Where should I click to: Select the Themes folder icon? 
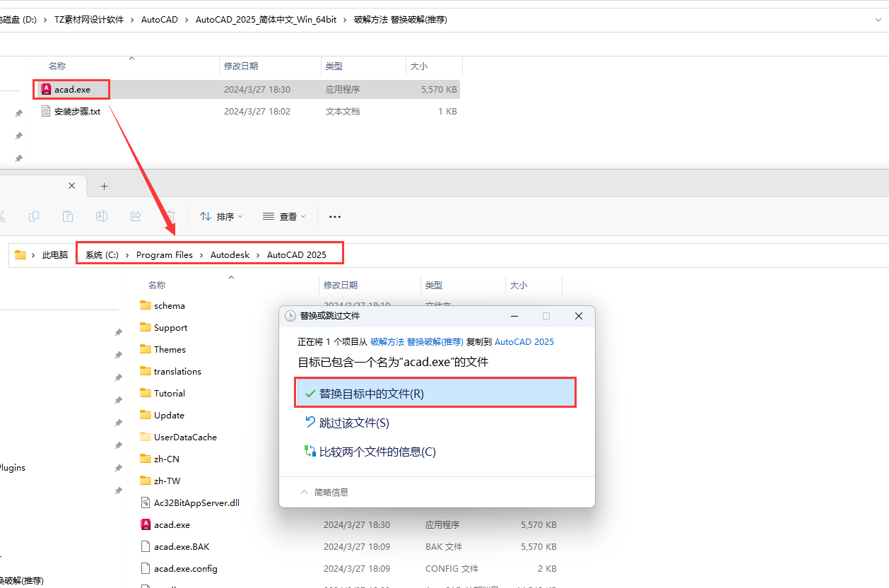coord(146,349)
